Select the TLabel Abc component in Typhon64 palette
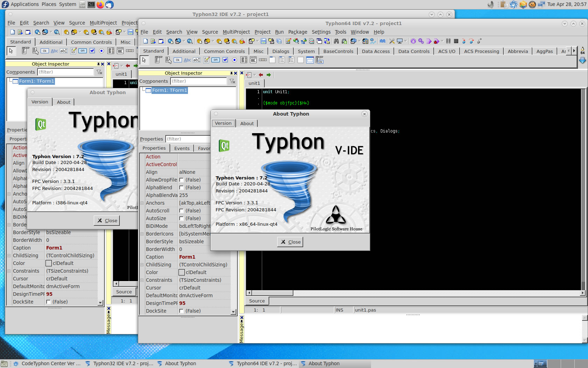 tap(188, 60)
